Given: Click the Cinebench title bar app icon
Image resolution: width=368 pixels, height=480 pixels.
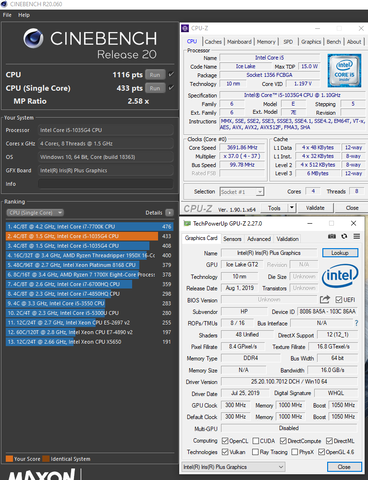Looking at the screenshot, I should pos(4,4).
